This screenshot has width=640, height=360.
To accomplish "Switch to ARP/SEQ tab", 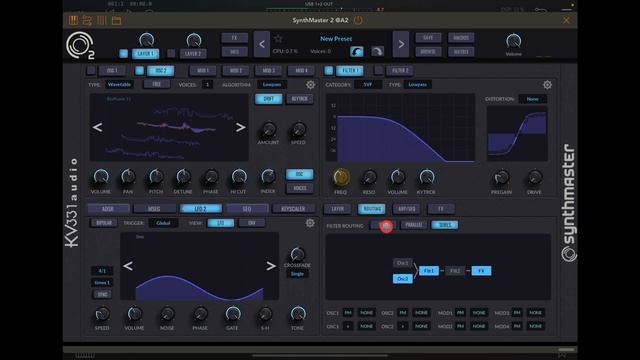I will pos(407,209).
